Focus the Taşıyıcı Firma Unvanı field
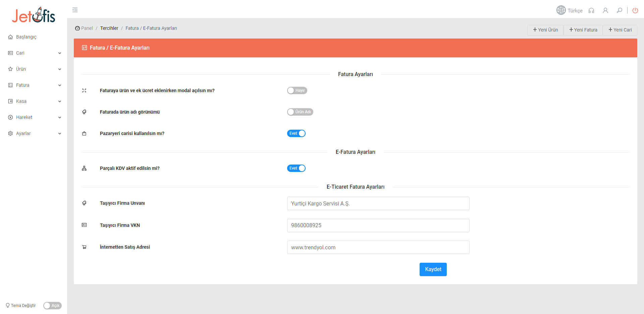This screenshot has width=644, height=314. [x=378, y=203]
